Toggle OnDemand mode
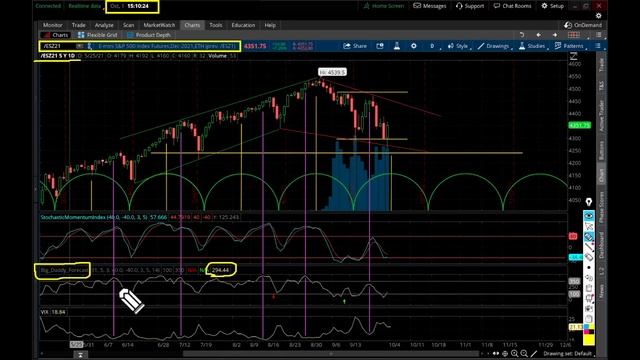Image resolution: width=640 pixels, height=360 pixels. 583,25
